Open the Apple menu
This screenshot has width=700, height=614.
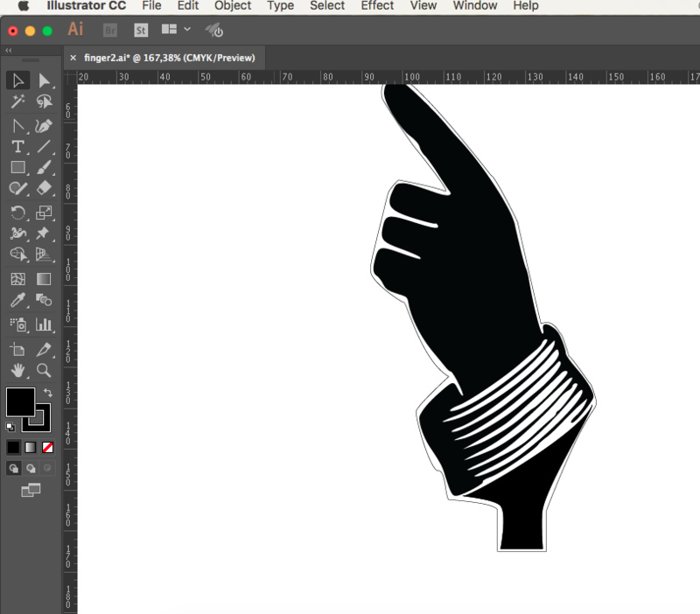pyautogui.click(x=24, y=6)
